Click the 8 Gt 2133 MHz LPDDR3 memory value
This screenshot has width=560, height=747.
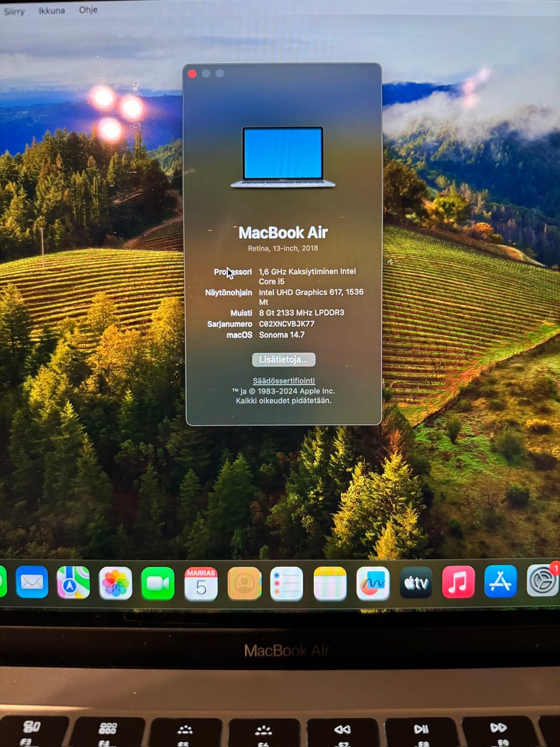click(x=302, y=313)
